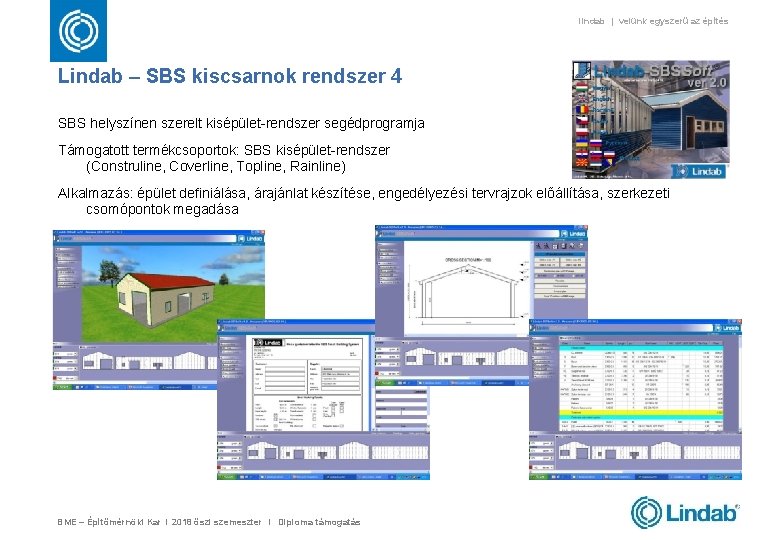Screen dimensions: 780x540
Task: Select the Hungarian flag on SBS Soft splash
Action: 582,87
